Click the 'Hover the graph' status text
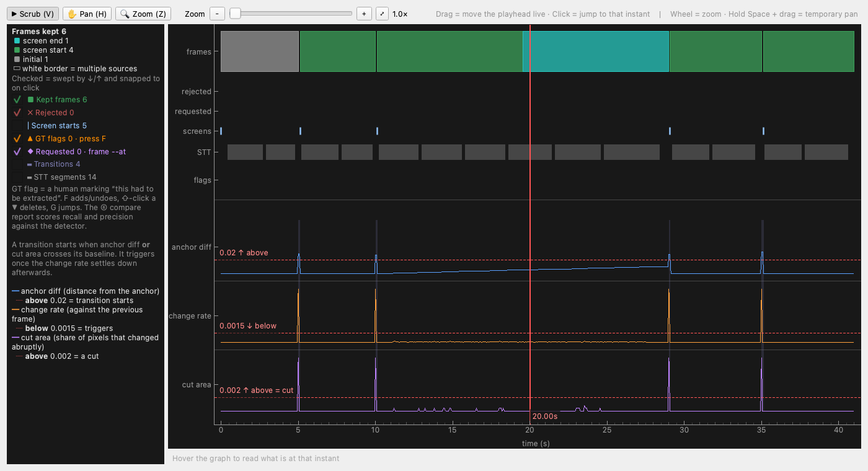The image size is (868, 471). (x=256, y=459)
